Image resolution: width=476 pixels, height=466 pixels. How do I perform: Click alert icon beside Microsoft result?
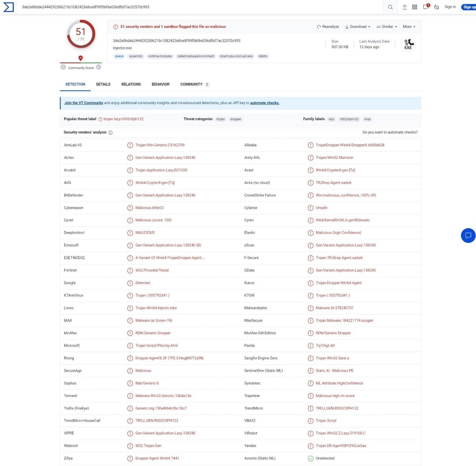click(130, 346)
